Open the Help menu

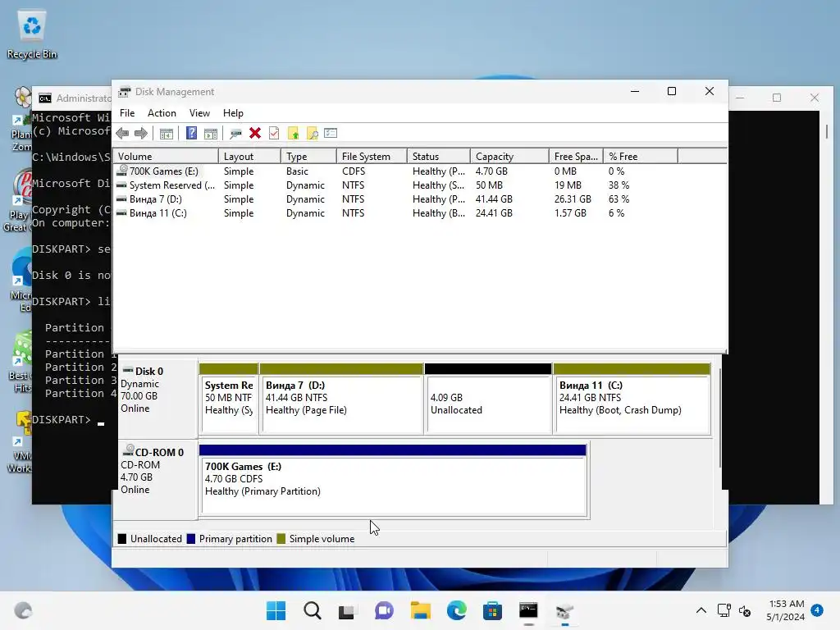[x=233, y=113]
